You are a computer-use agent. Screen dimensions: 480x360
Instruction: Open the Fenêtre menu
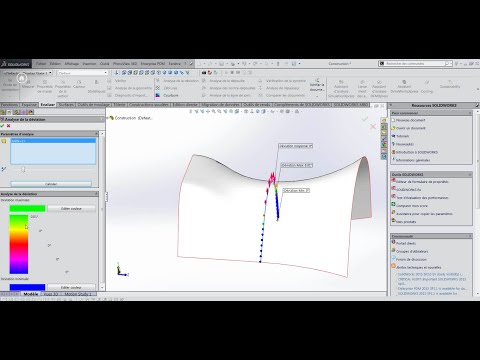[175, 64]
